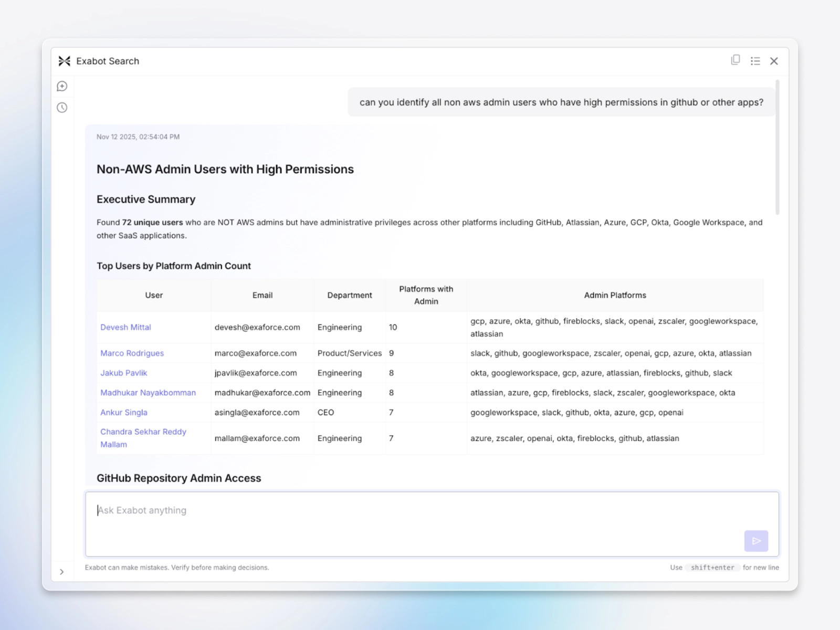Open Madhukar Nayakbomman user link
This screenshot has height=630, width=840.
[148, 393]
